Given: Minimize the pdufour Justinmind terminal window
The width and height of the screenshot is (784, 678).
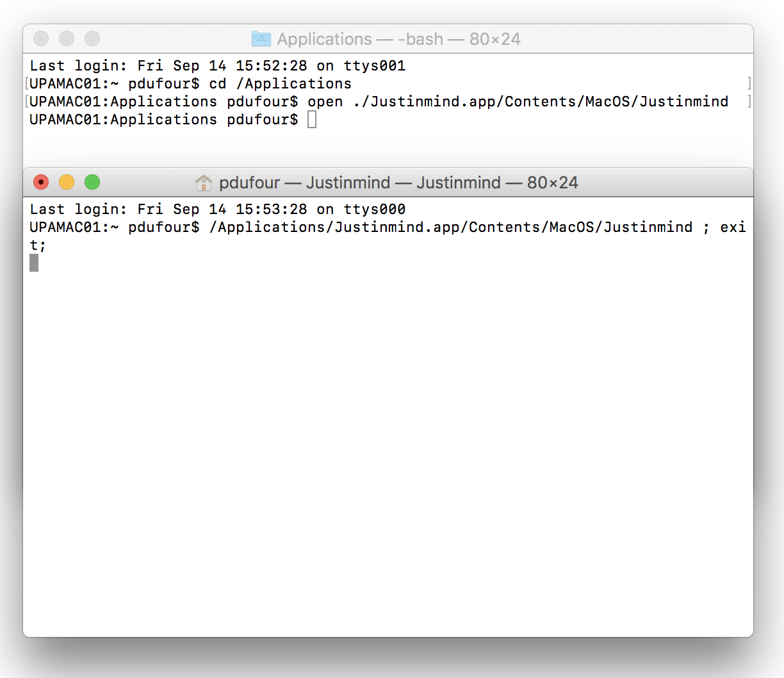Looking at the screenshot, I should click(67, 183).
